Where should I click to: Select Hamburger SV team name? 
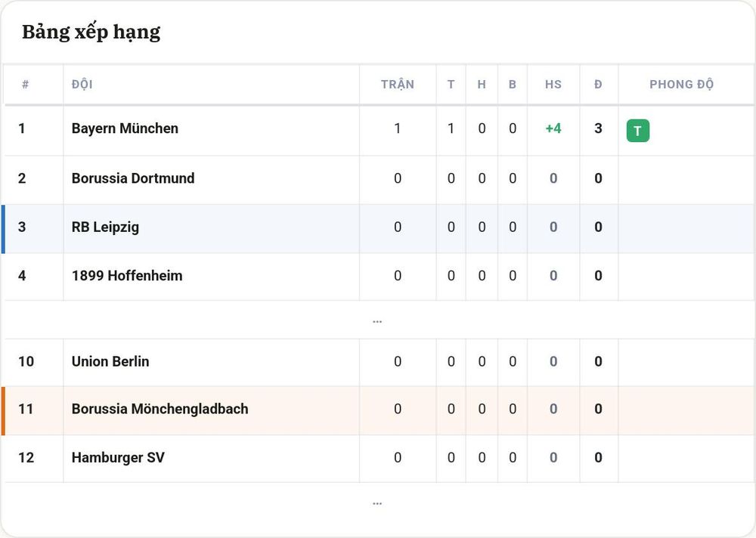[x=118, y=457]
